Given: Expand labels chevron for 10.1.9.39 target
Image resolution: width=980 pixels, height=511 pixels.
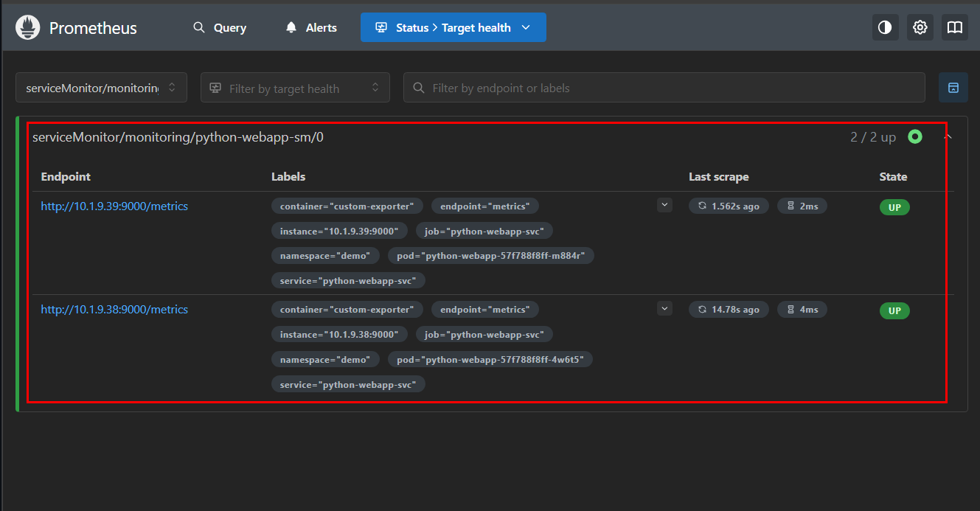Looking at the screenshot, I should tap(664, 205).
